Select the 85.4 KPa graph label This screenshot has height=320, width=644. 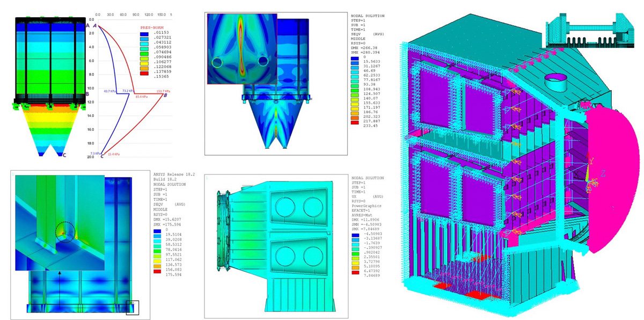pyautogui.click(x=141, y=97)
